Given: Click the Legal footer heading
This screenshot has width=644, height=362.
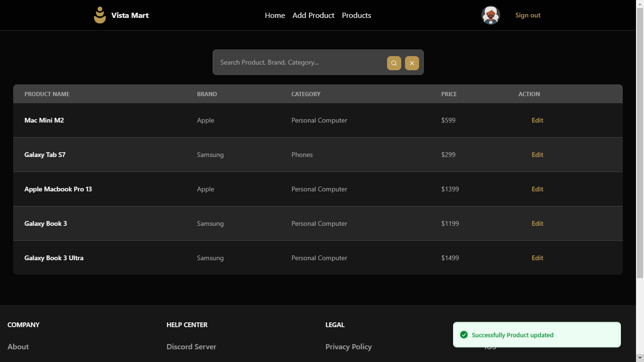Looking at the screenshot, I should click(335, 325).
